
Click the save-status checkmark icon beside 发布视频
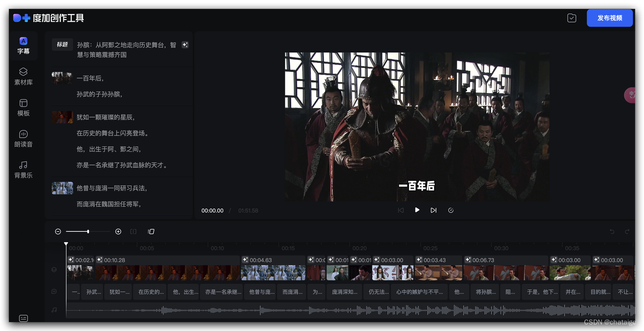click(572, 18)
